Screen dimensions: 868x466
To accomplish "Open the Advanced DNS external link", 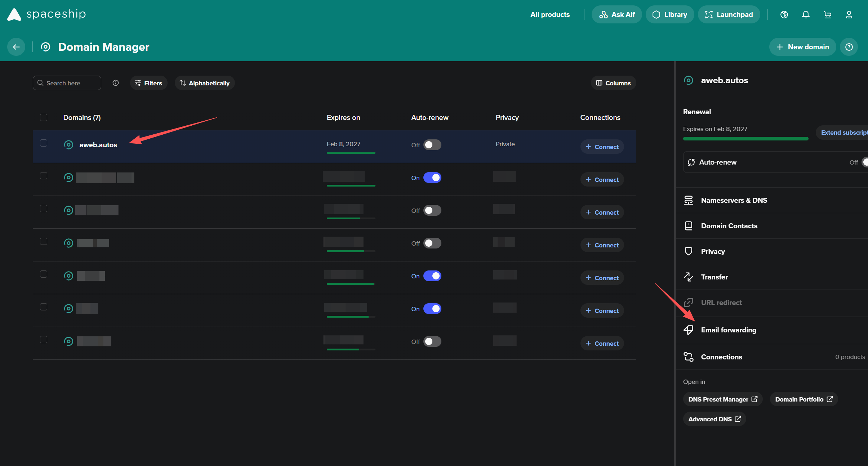I will tap(714, 419).
